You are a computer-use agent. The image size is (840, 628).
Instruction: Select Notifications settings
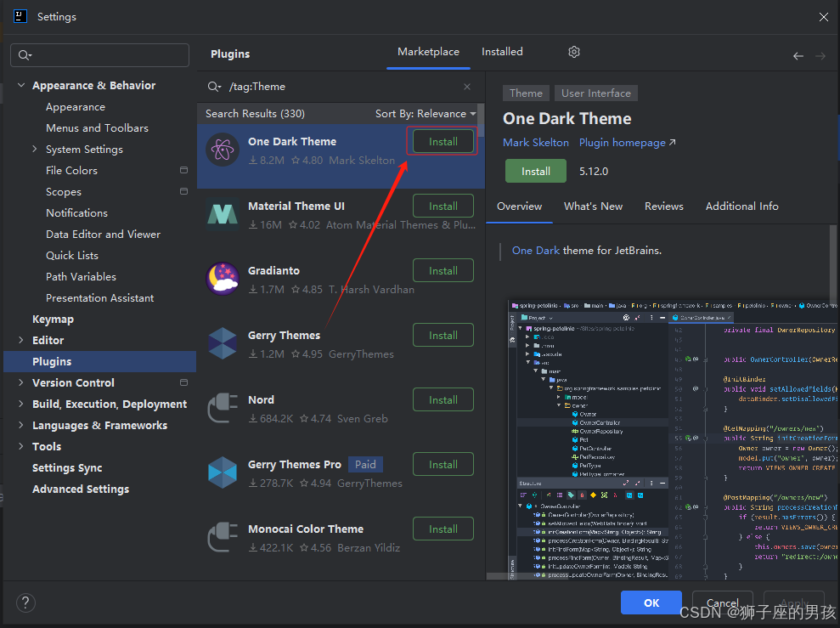[x=76, y=212]
